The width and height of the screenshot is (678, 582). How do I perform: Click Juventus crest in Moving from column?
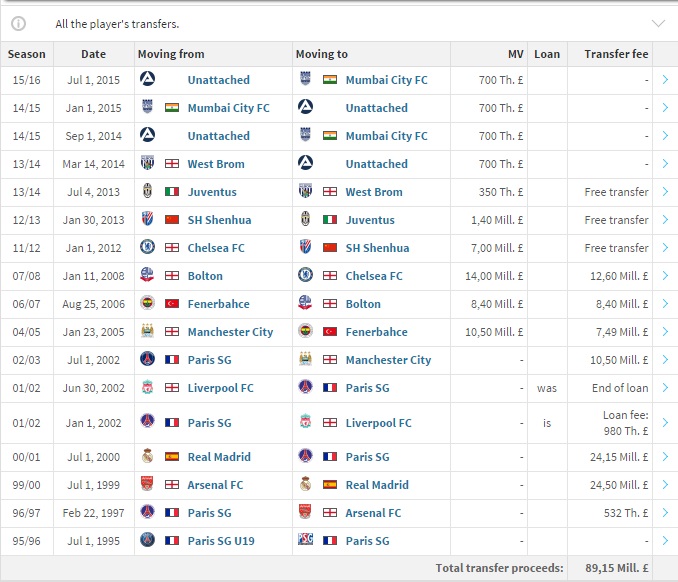[x=147, y=192]
